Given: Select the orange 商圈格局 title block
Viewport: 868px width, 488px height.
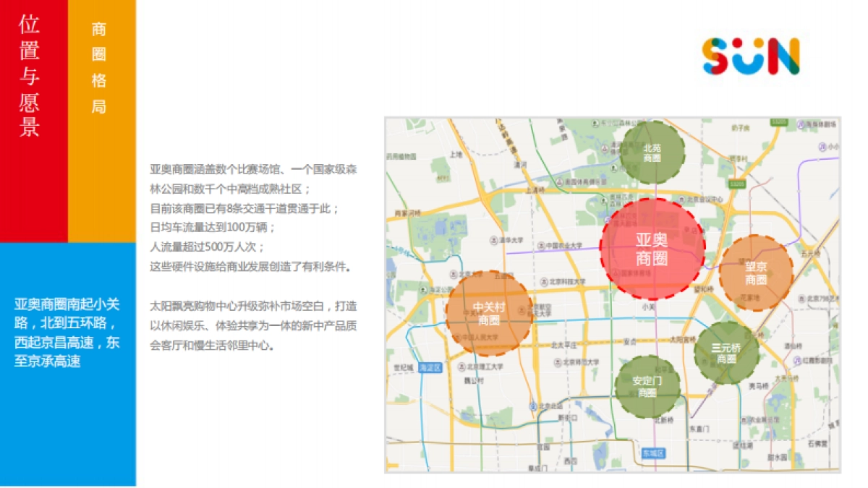Looking at the screenshot, I should tap(99, 69).
